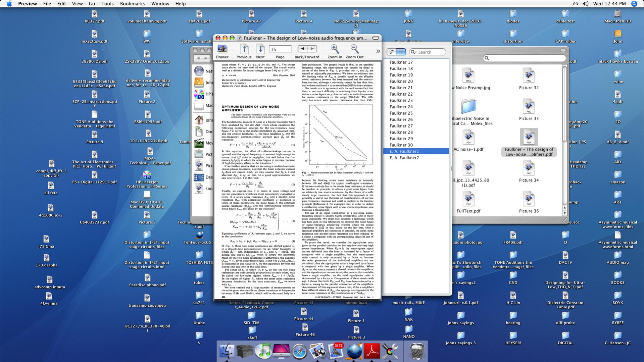Open the search options magnifier dropdown in drawer
The width and height of the screenshot is (644, 362).
pos(413,52)
